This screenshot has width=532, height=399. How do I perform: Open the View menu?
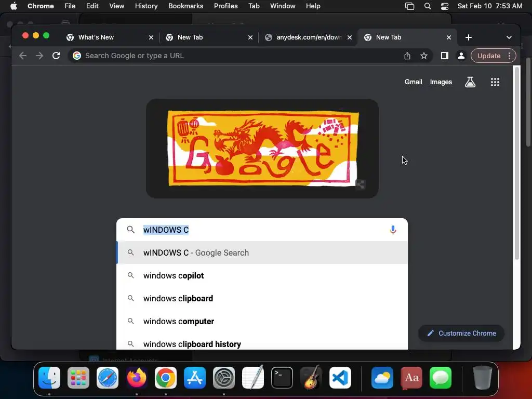pyautogui.click(x=116, y=6)
